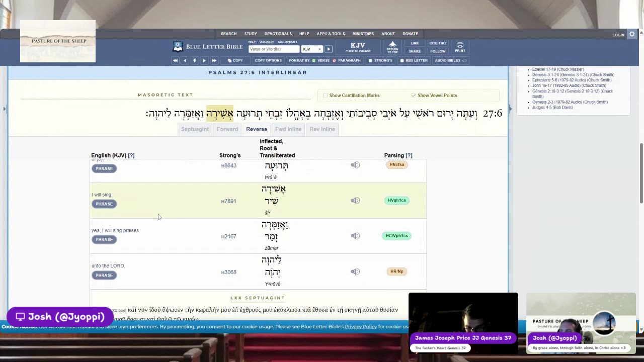Image resolution: width=644 pixels, height=362 pixels.
Task: Open Strong's H7891 link
Action: 228,201
